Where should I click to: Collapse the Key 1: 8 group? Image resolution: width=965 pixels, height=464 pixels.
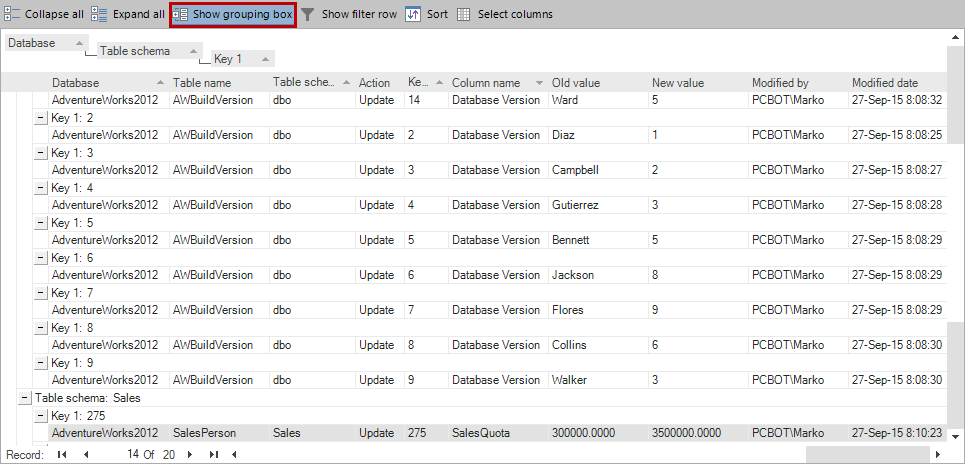point(40,328)
